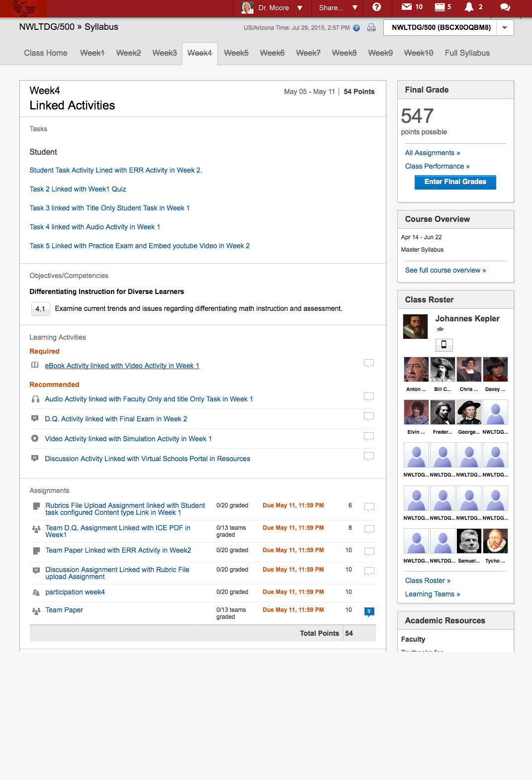
Task: Open comment bubble for Discussion Assignment Linked with Rubric
Action: pos(369,572)
